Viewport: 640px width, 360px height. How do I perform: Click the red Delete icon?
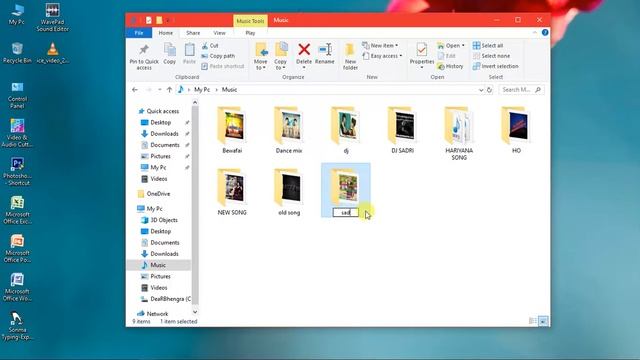[304, 49]
